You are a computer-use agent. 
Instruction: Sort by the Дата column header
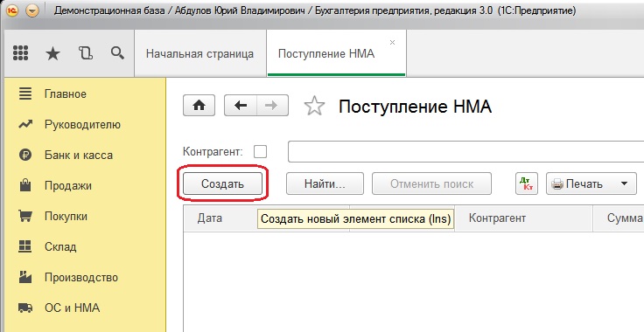pyautogui.click(x=209, y=218)
